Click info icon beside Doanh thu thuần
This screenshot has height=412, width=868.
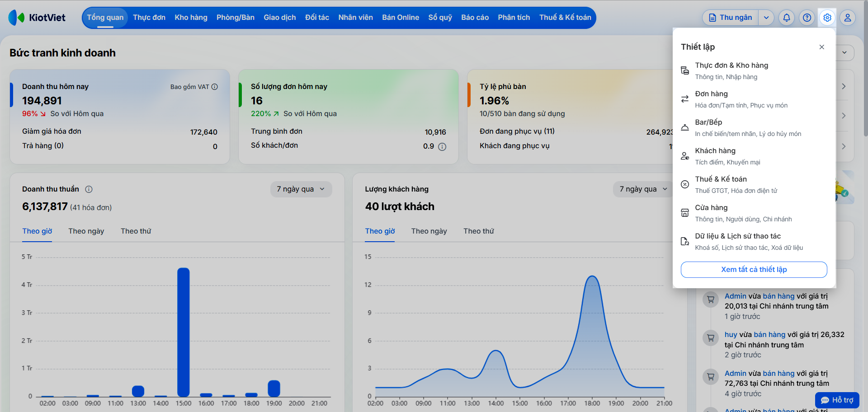pos(89,189)
